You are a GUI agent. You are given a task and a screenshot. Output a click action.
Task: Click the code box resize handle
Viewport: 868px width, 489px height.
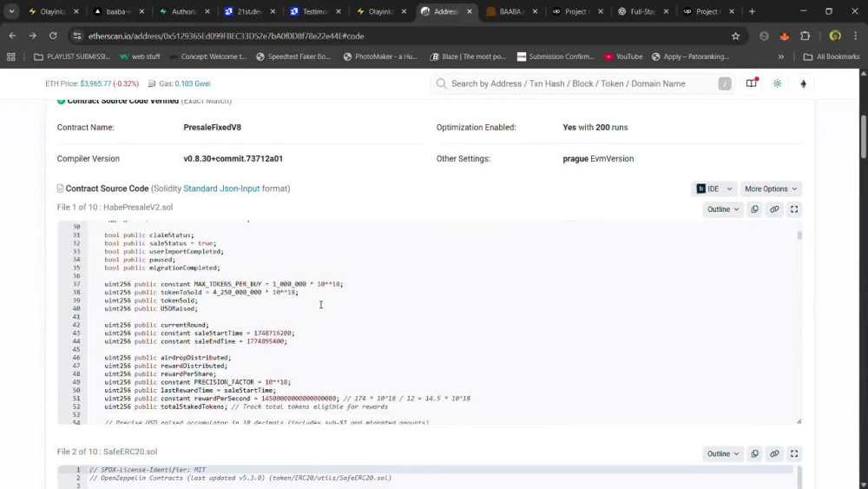(x=799, y=421)
